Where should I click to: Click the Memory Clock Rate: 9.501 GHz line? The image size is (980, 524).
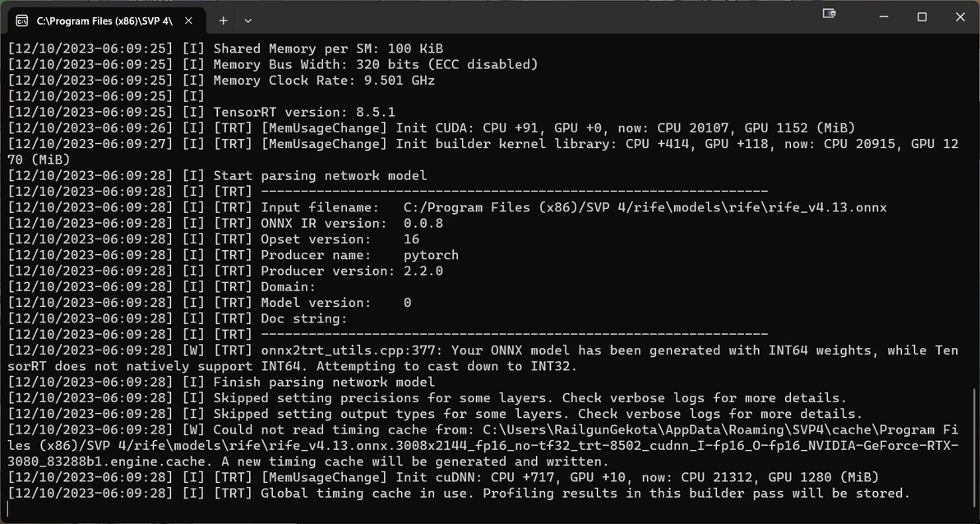[x=324, y=81]
